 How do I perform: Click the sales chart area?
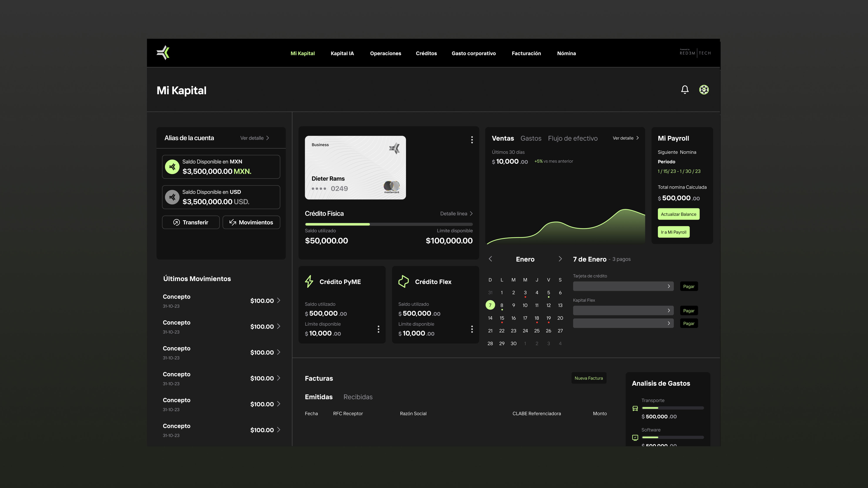click(x=565, y=226)
